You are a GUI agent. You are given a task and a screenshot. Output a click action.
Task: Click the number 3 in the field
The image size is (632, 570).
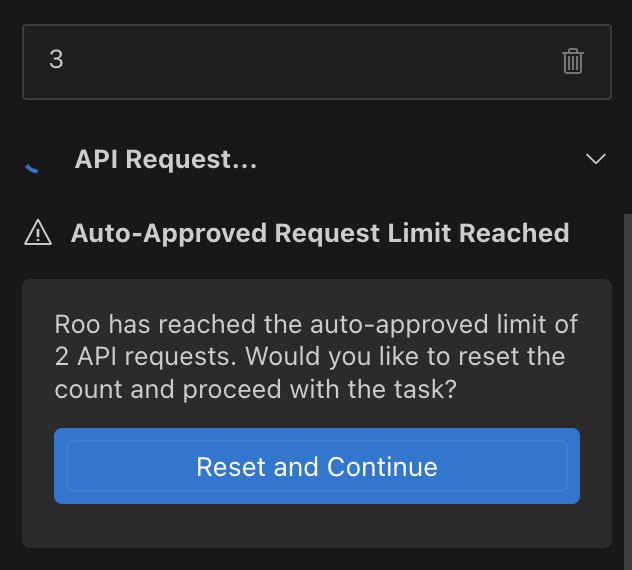[56, 60]
